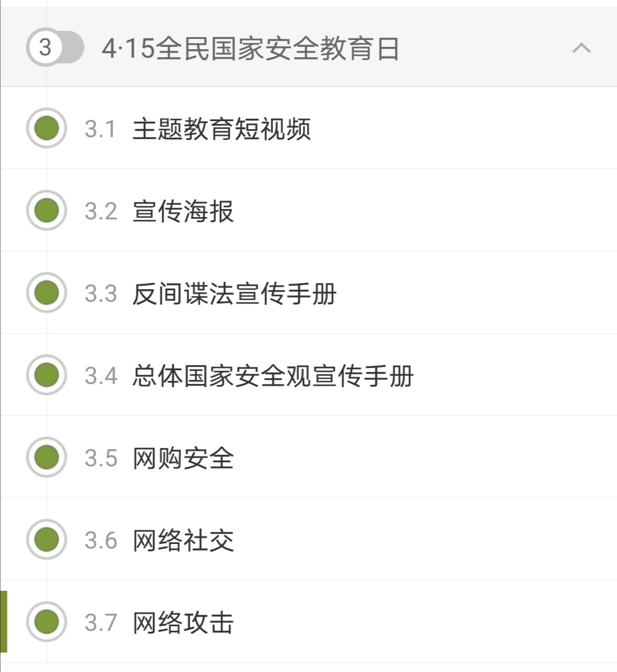Click chapter title 4·15全民国家安全教育日
Image resolution: width=617 pixels, height=672 pixels.
pyautogui.click(x=250, y=49)
